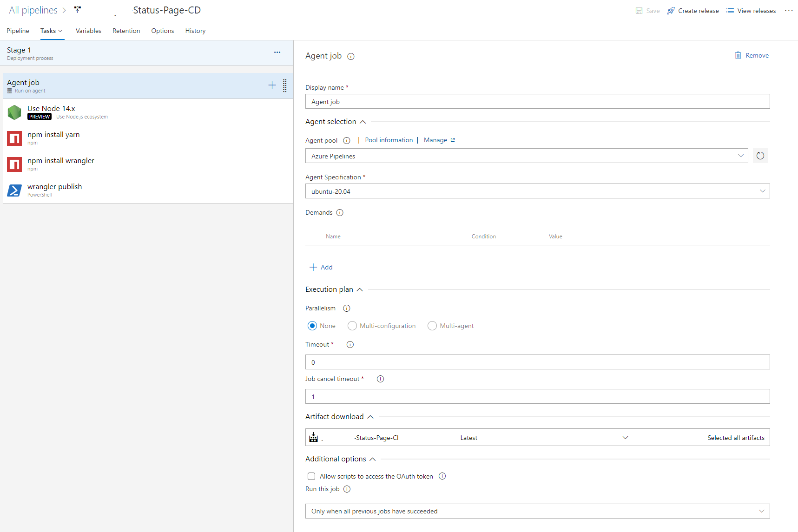The image size is (798, 532).
Task: Switch to the Variables tab
Action: click(x=88, y=31)
